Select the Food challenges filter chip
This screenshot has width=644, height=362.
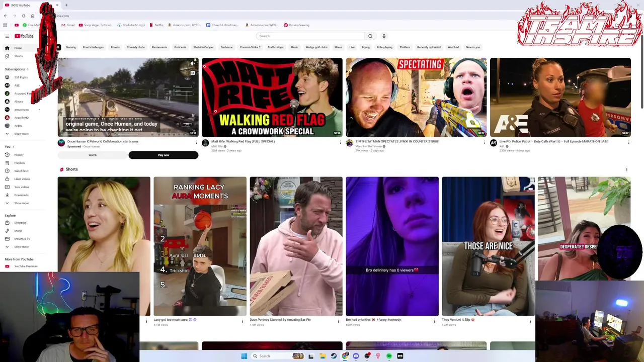pos(93,47)
